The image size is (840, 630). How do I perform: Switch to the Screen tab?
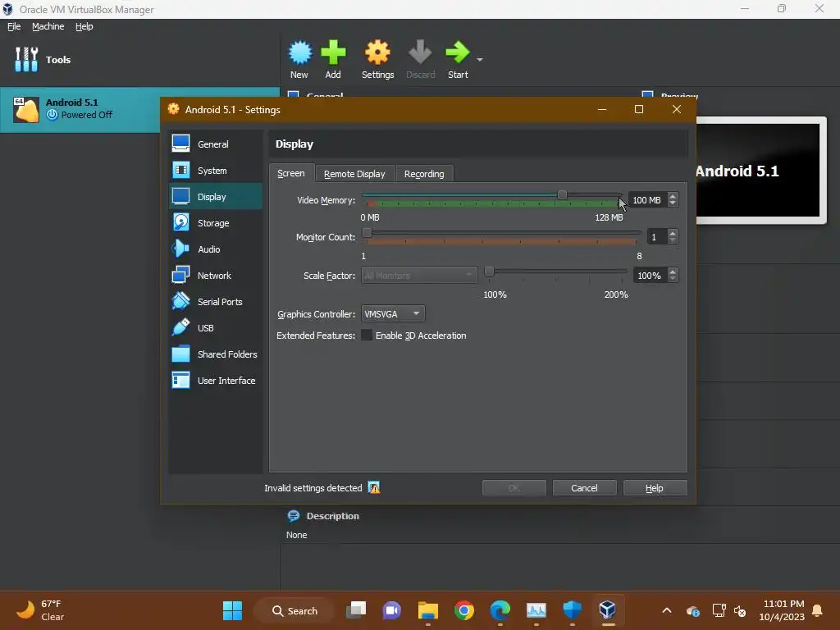coord(291,174)
